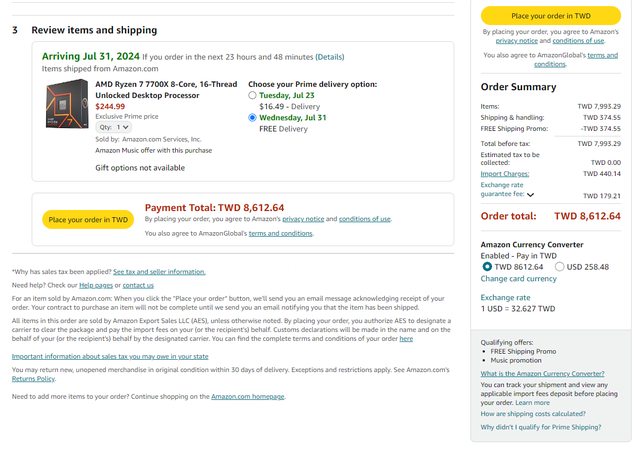Choose pay in TWD 8612.64 option
The width and height of the screenshot is (640, 450).
487,267
